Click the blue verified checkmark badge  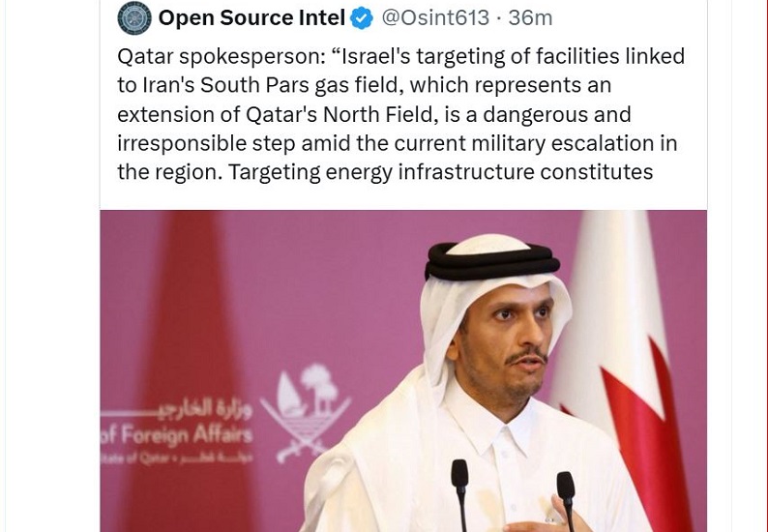363,17
